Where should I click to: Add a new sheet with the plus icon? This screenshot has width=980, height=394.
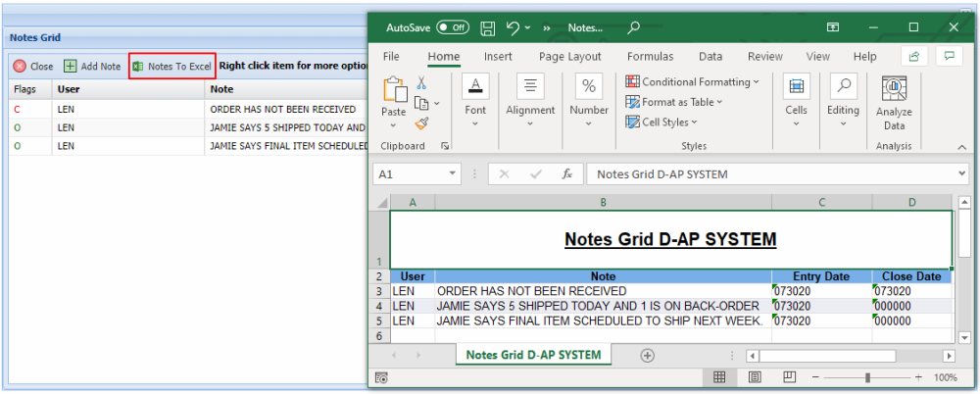coord(648,355)
